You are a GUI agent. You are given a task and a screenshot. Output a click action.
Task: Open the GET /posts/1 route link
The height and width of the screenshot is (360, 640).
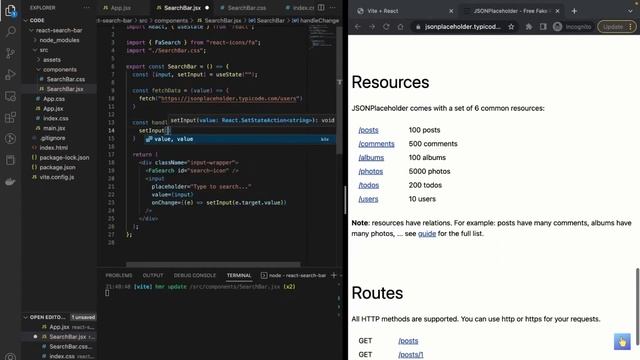[411, 355]
